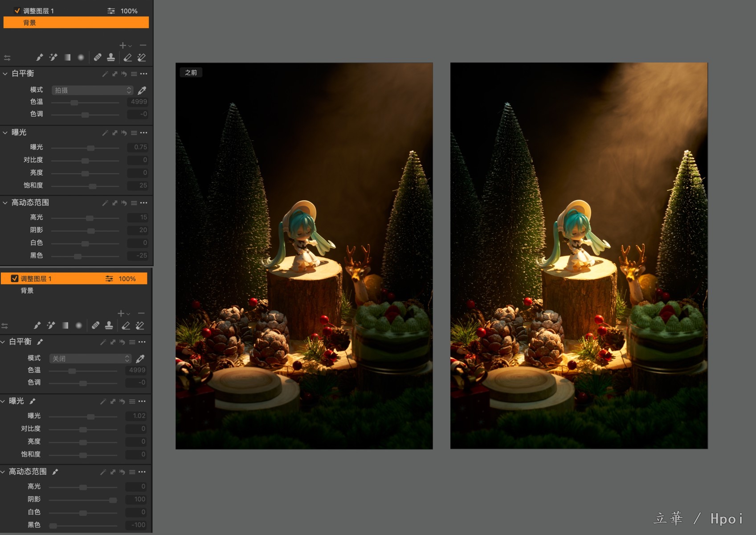Pick white balance eyedropper beside the 拍摄 mode
756x535 pixels.
(x=142, y=91)
